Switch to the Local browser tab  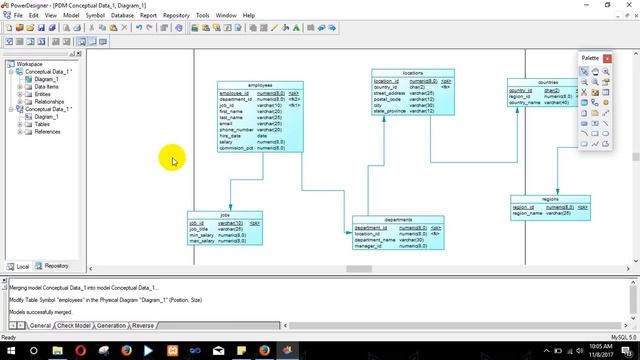[18, 267]
